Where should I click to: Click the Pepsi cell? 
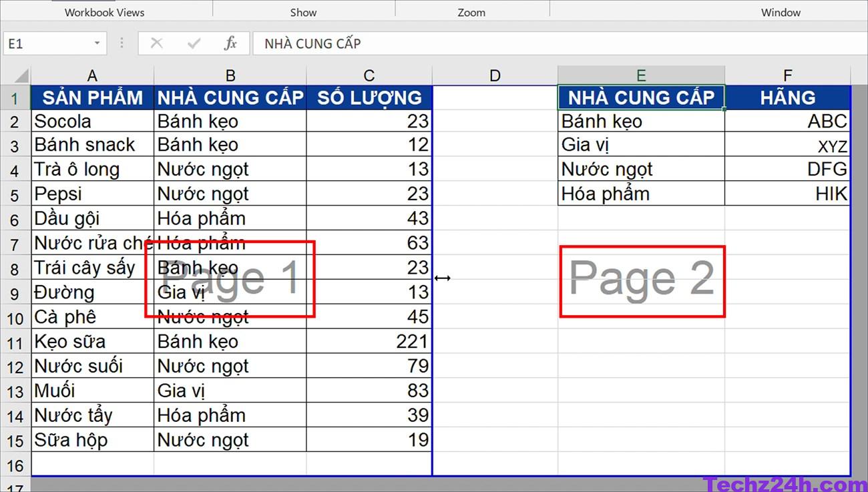coord(92,194)
